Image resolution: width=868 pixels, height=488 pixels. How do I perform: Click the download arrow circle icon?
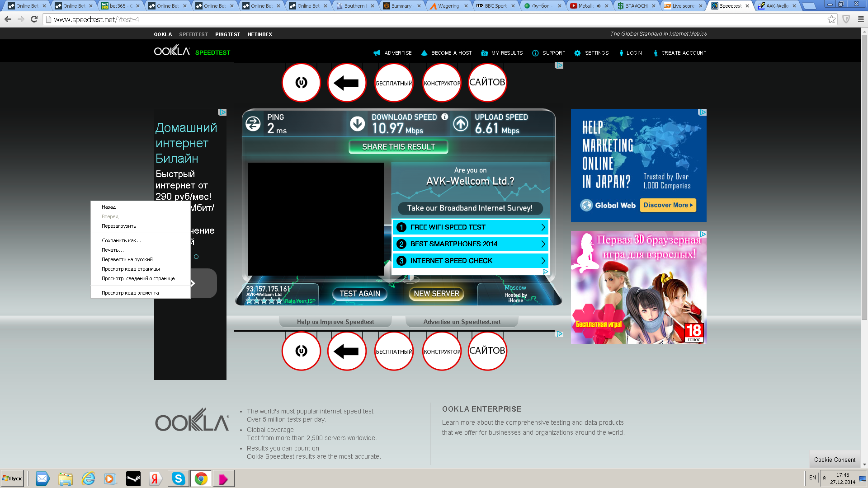(358, 124)
